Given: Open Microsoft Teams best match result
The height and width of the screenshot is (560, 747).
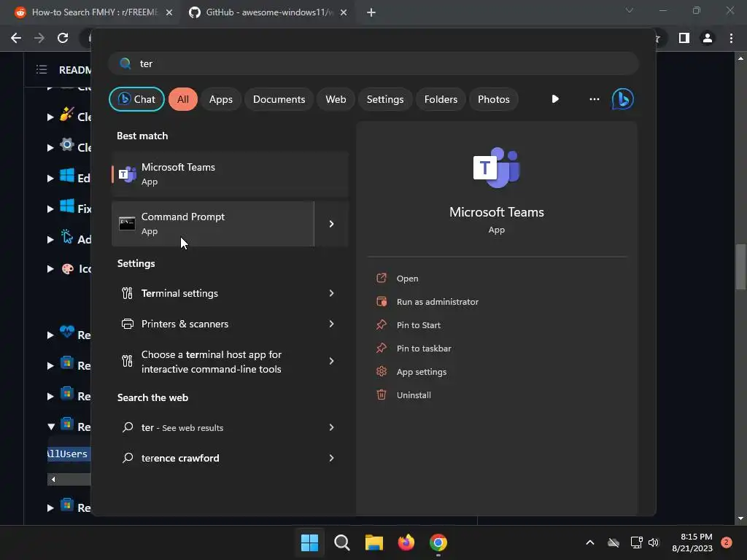Looking at the screenshot, I should coord(230,174).
